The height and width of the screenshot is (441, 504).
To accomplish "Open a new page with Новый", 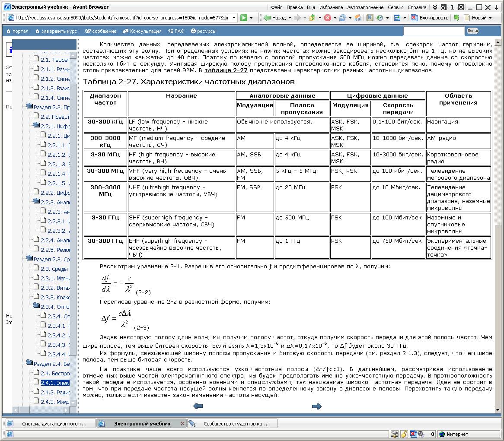I will (475, 18).
